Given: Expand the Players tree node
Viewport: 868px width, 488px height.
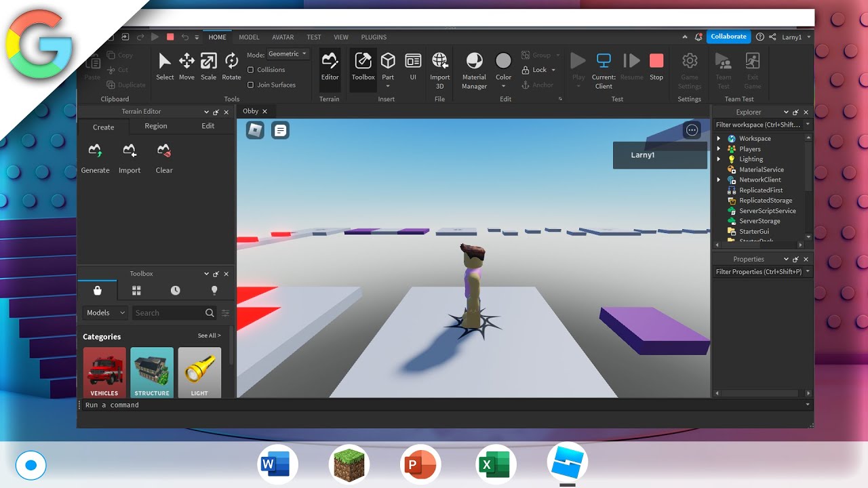Looking at the screenshot, I should click(719, 149).
